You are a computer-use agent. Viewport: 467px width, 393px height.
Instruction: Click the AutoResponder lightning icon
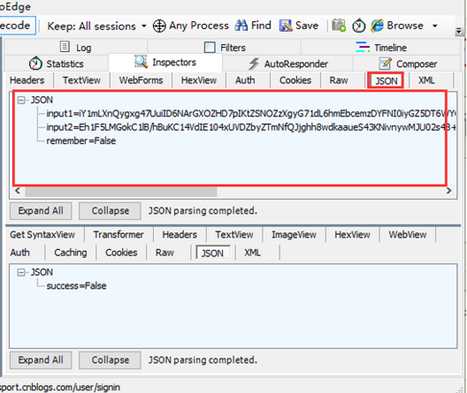pyautogui.click(x=254, y=63)
